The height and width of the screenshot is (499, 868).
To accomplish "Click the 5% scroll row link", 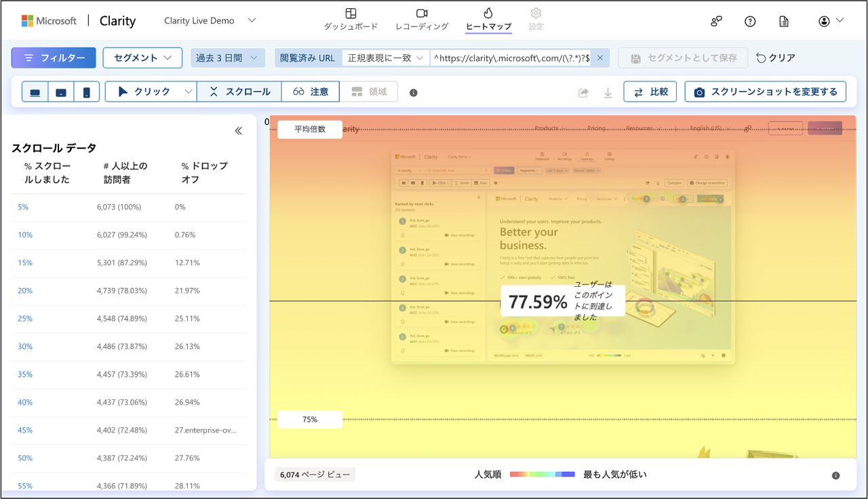I will click(x=23, y=207).
